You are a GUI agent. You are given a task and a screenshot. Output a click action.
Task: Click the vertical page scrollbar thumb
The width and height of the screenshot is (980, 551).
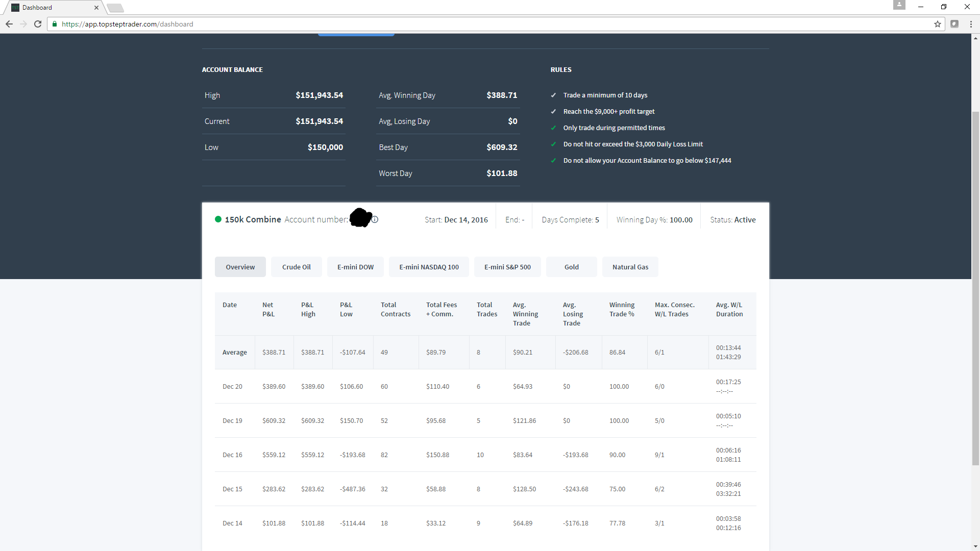975,288
